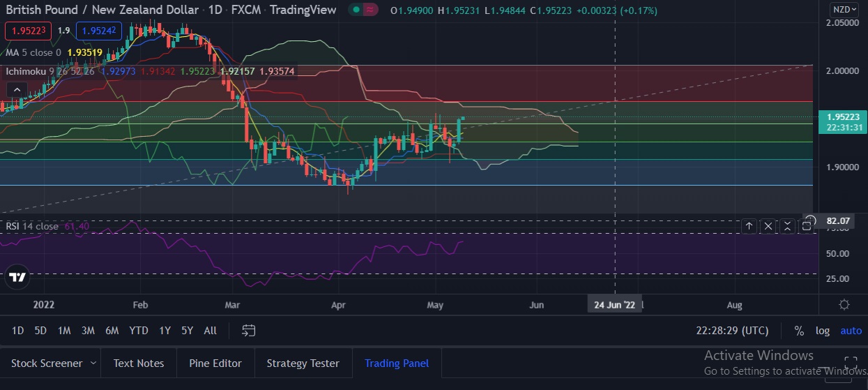Open the go-to-date calendar icon
The width and height of the screenshot is (868, 390).
tap(249, 331)
